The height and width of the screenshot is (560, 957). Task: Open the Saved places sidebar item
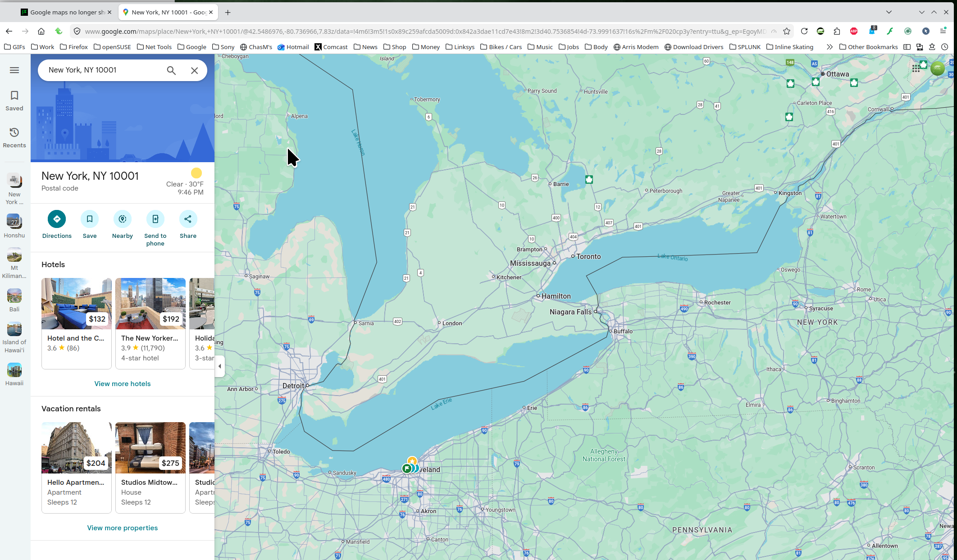14,100
